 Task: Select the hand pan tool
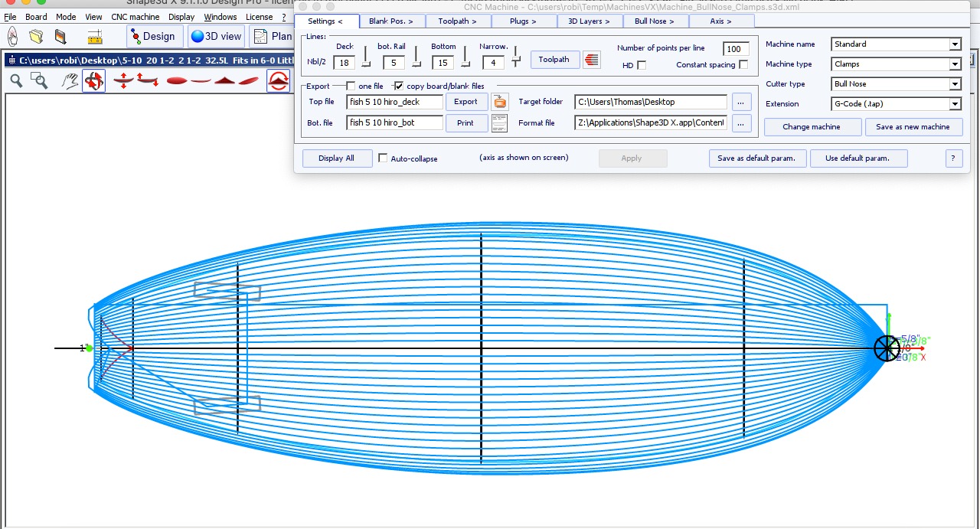pyautogui.click(x=70, y=80)
